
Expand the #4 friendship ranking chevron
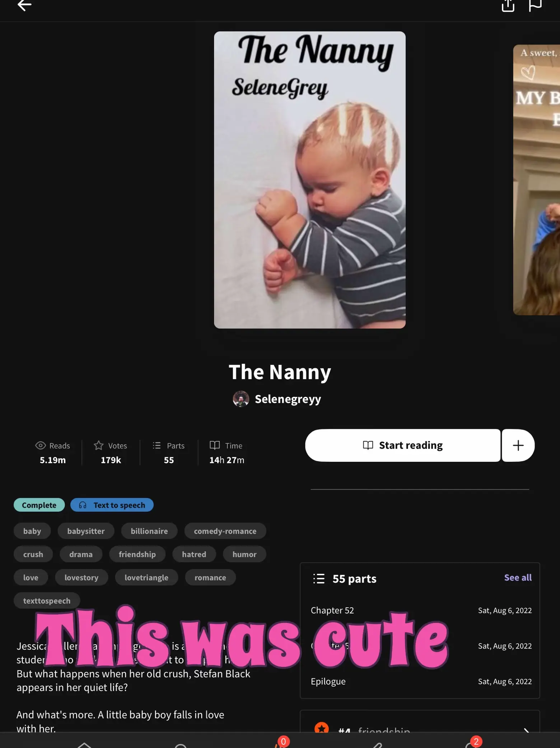(526, 730)
